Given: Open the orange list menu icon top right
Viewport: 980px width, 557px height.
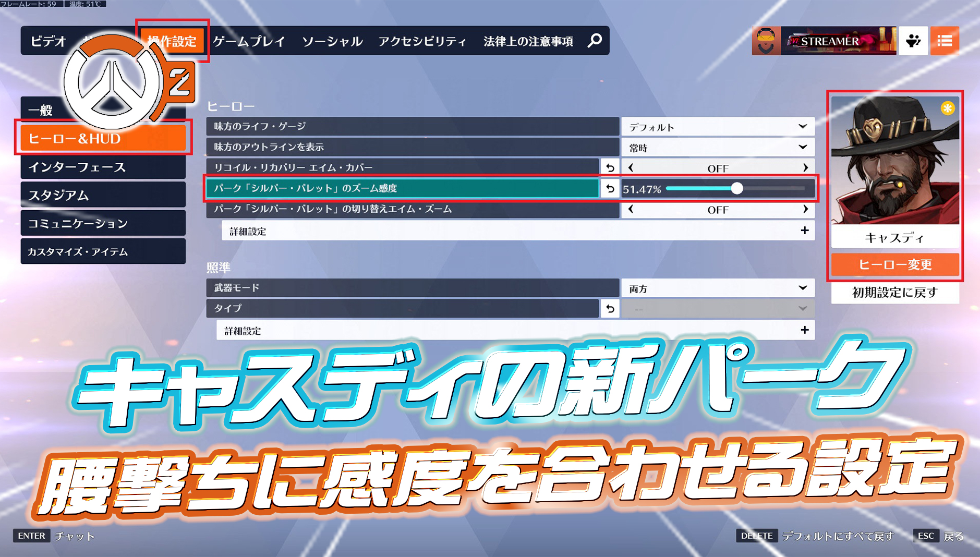Looking at the screenshot, I should coord(945,41).
